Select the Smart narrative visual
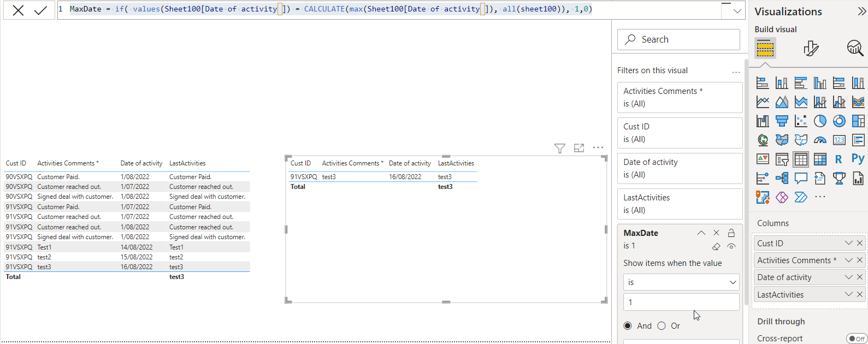Viewport: 868px width, 344px height. 820,178
